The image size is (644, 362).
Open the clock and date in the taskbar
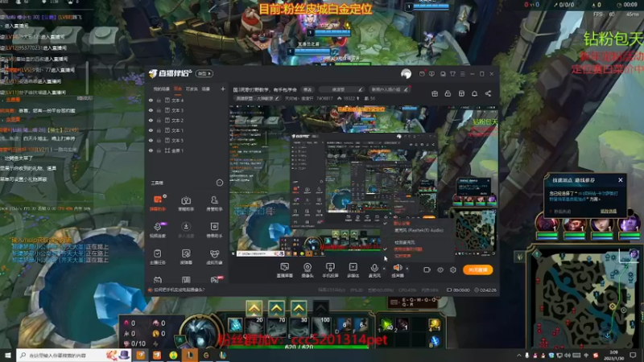[613, 356]
